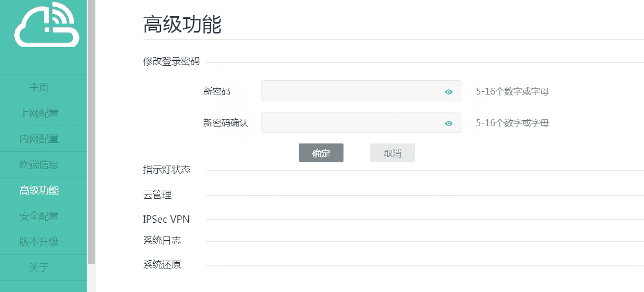This screenshot has width=644, height=292.
Task: Open the 主页 sidebar menu item
Action: (39, 87)
